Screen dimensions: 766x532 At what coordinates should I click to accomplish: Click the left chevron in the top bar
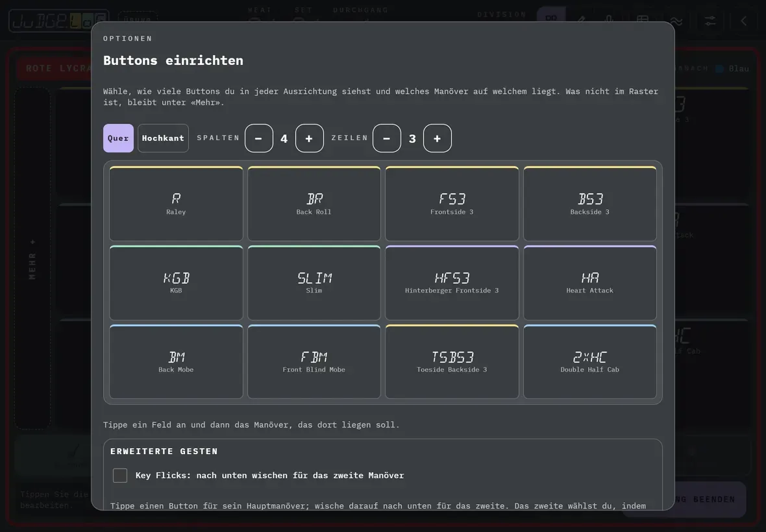click(743, 21)
